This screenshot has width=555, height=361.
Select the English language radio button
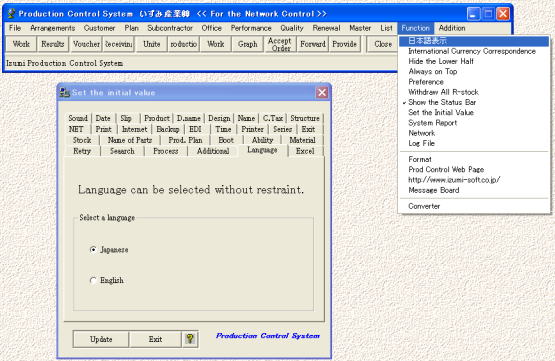(93, 280)
